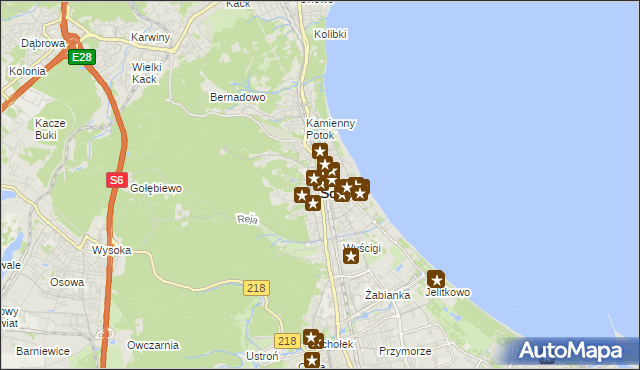
Task: Click the Osowa label
Action: pos(67,282)
